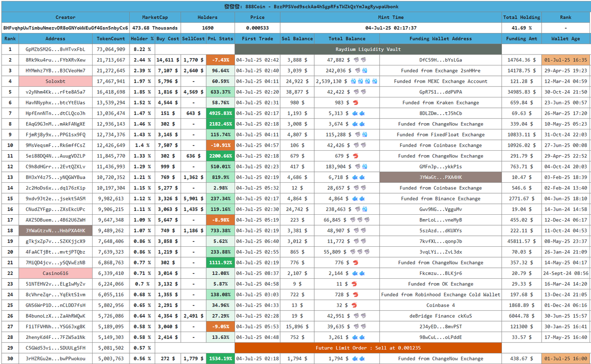Screen dimensions: 591x364
Task: Click the 2182.45% PnL cell
Action: point(220,124)
